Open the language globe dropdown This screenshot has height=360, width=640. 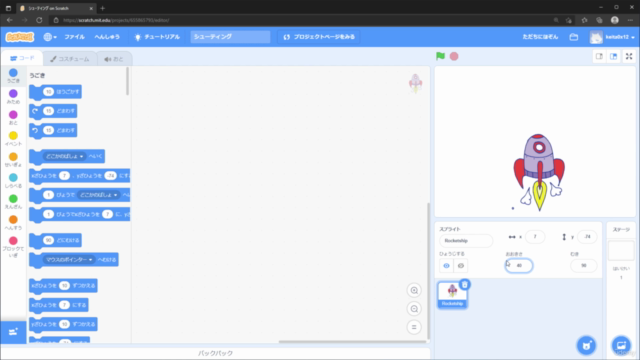point(50,37)
